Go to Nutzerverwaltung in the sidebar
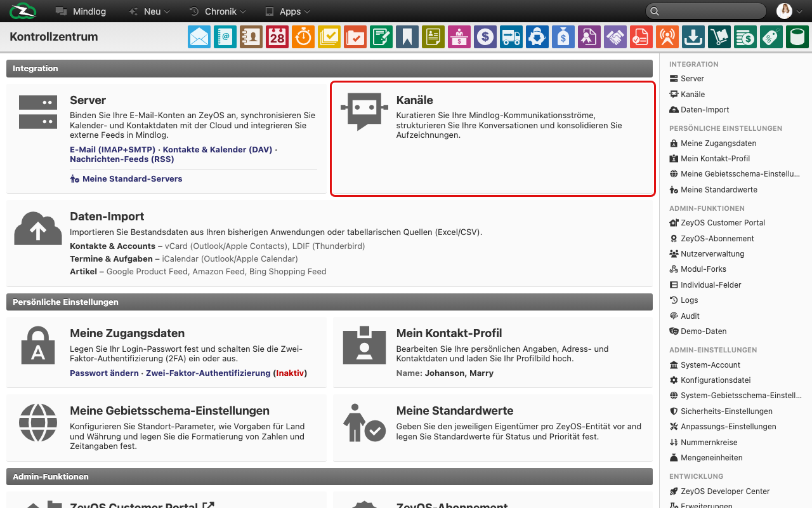 tap(707, 254)
